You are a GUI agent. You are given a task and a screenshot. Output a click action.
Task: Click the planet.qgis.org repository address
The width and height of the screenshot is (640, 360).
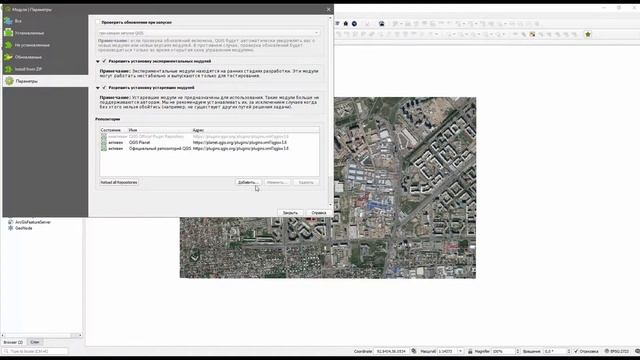(x=240, y=143)
